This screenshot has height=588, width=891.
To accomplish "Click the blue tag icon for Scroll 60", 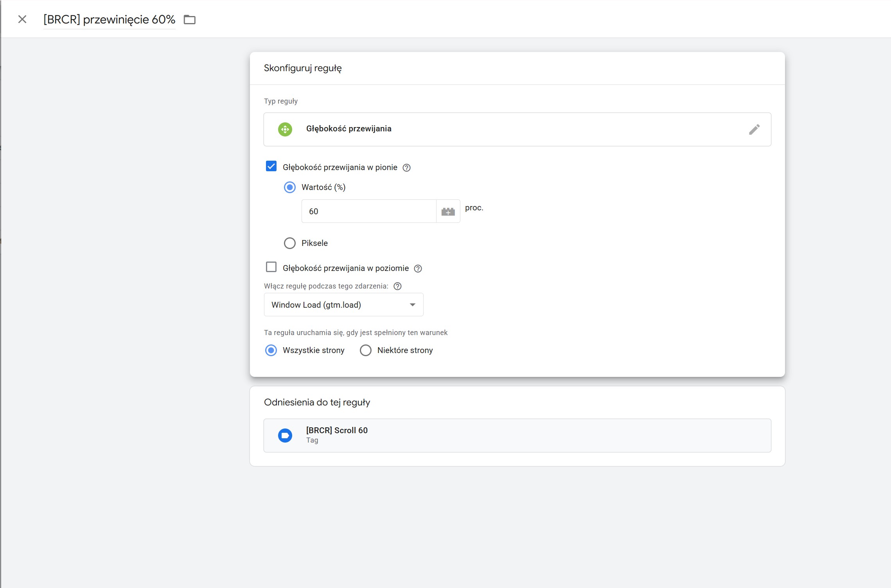I will coord(285,435).
